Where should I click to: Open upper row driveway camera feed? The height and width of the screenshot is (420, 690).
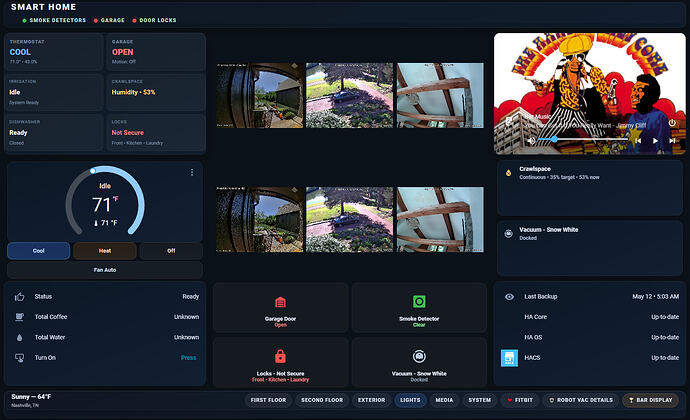[349, 96]
